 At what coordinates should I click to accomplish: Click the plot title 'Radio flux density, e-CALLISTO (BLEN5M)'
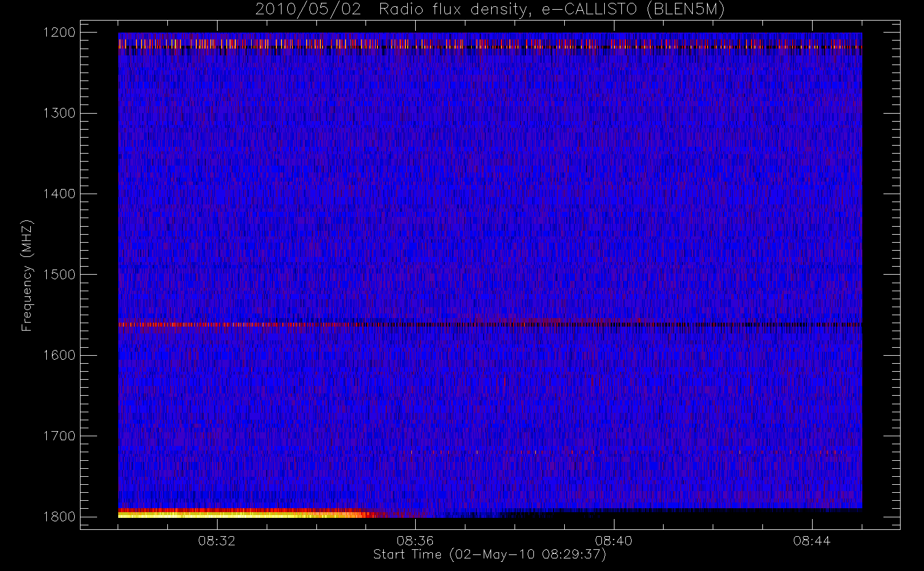[552, 10]
